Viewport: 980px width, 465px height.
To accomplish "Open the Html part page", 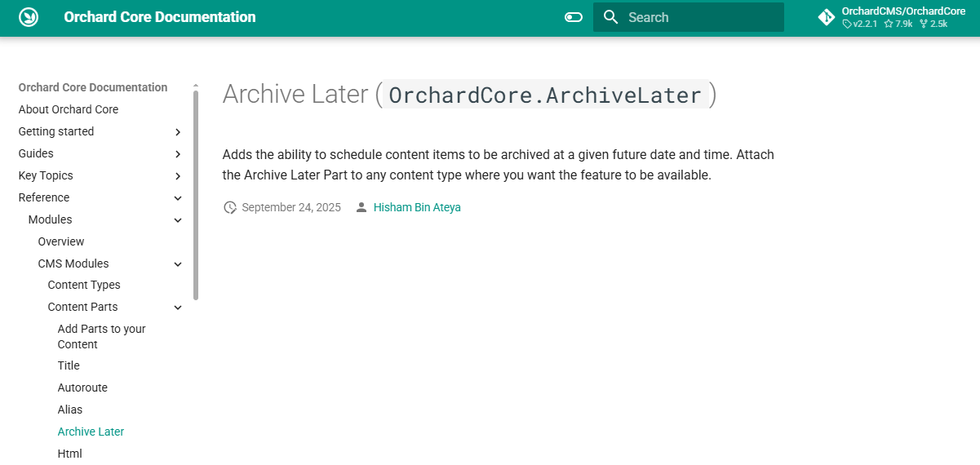I will pos(70,454).
